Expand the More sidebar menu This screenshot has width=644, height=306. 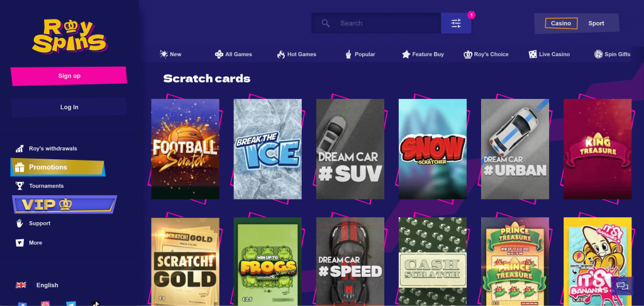pyautogui.click(x=35, y=242)
